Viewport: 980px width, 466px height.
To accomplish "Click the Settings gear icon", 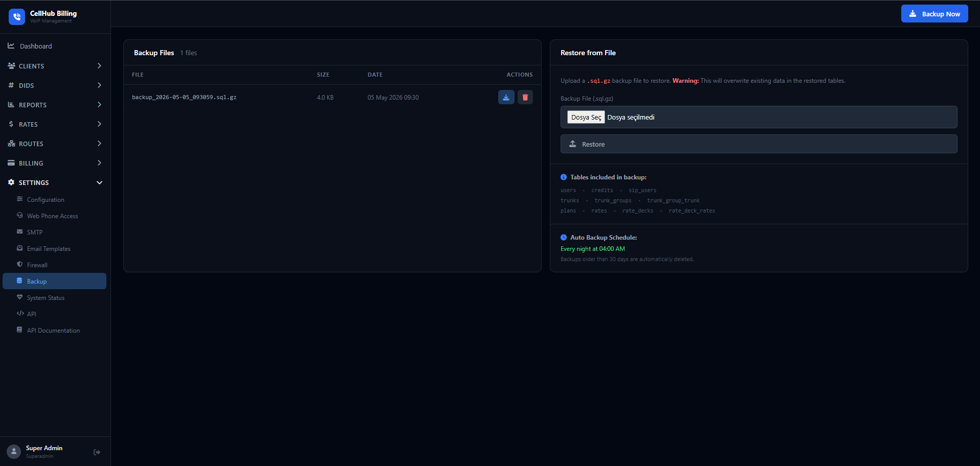I will point(11,182).
